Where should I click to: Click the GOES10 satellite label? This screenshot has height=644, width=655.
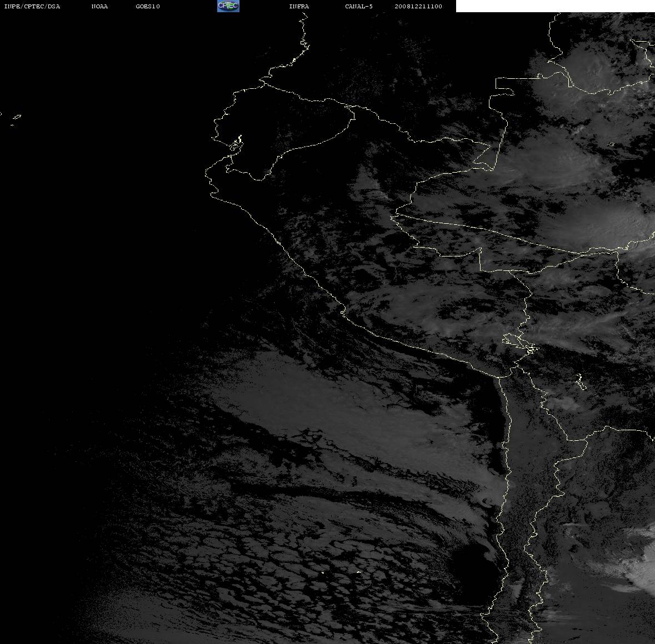tap(147, 6)
